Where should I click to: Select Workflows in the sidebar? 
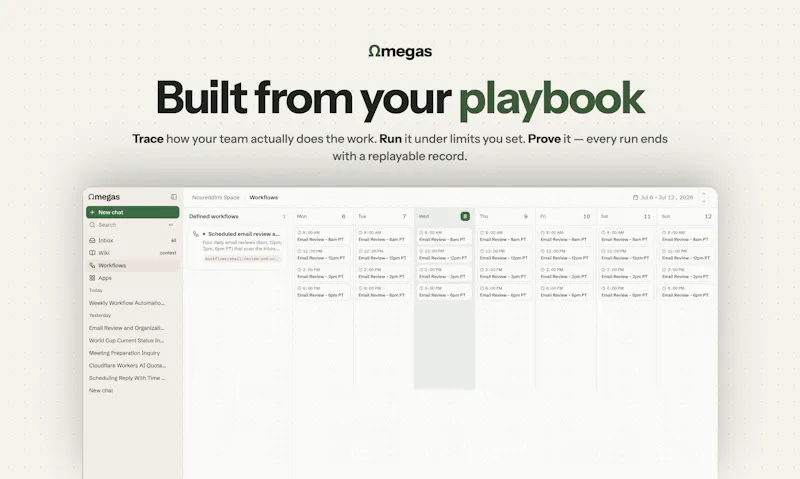[x=133, y=265]
